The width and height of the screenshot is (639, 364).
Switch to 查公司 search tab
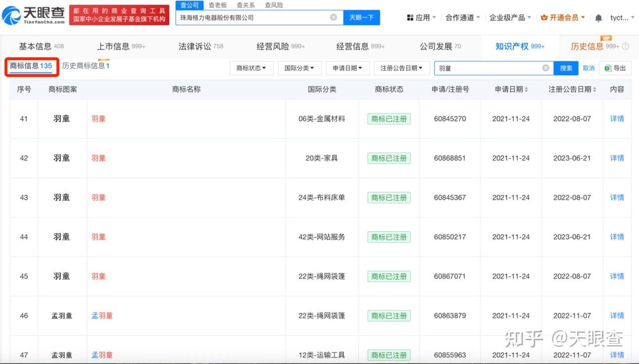pyautogui.click(x=189, y=5)
